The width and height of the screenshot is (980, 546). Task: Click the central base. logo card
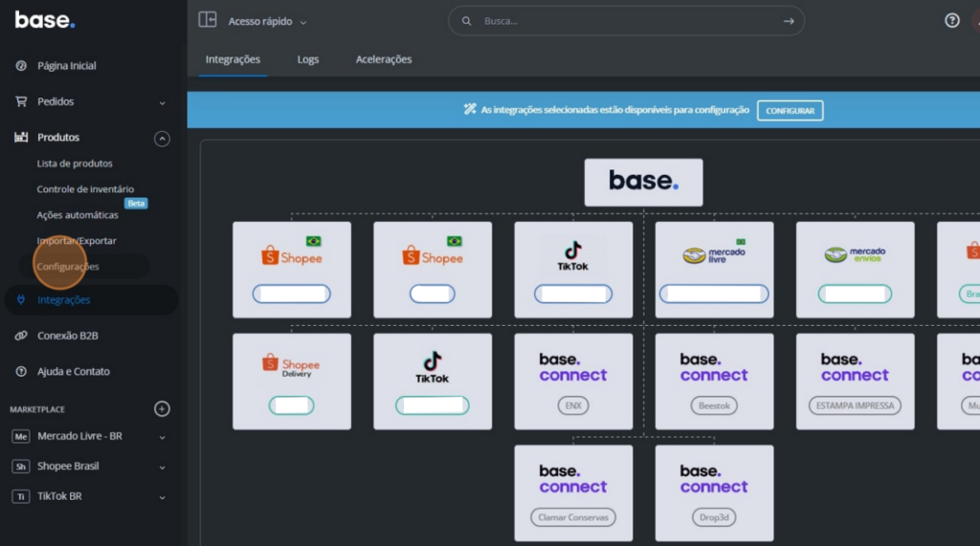(644, 183)
